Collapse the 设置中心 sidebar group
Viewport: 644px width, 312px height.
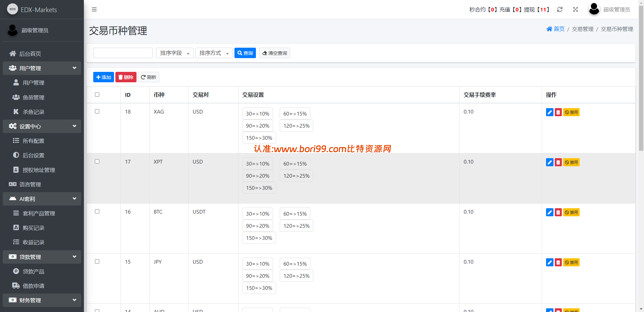point(42,126)
